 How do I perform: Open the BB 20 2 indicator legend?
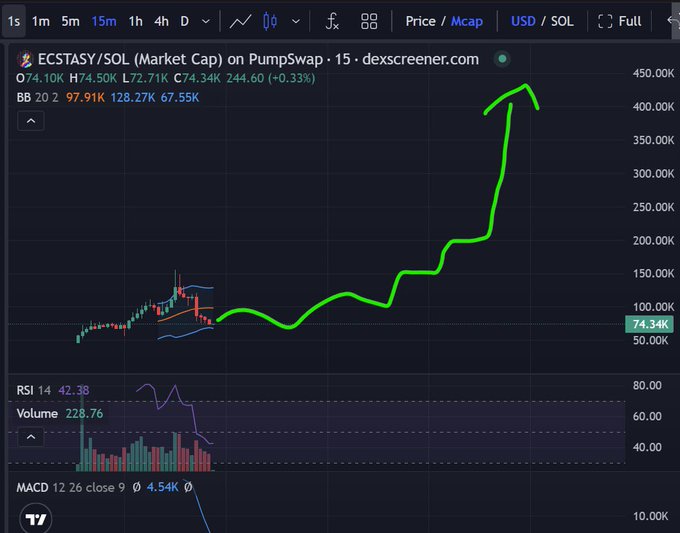[x=37, y=97]
